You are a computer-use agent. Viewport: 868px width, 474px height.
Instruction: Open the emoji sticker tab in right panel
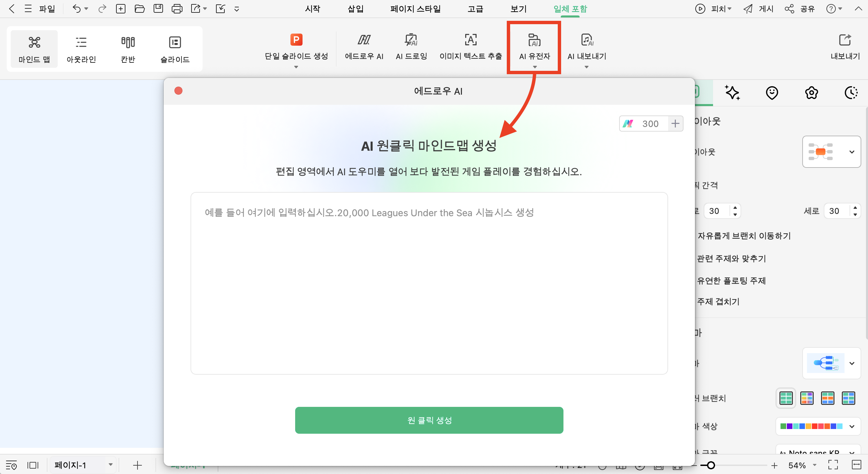tap(772, 92)
